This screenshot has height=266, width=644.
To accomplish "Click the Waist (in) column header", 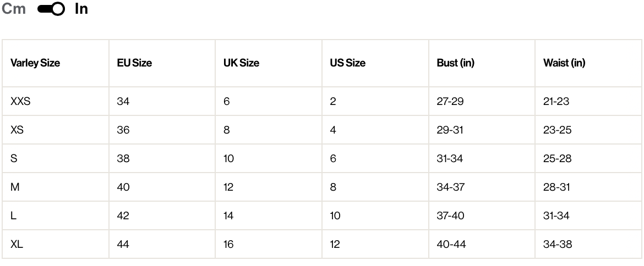I will pyautogui.click(x=564, y=63).
